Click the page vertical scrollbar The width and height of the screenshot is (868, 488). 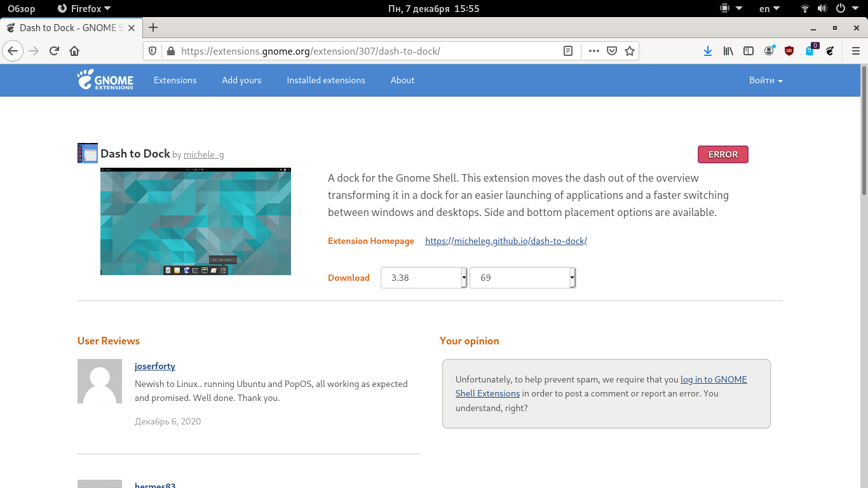point(864,130)
